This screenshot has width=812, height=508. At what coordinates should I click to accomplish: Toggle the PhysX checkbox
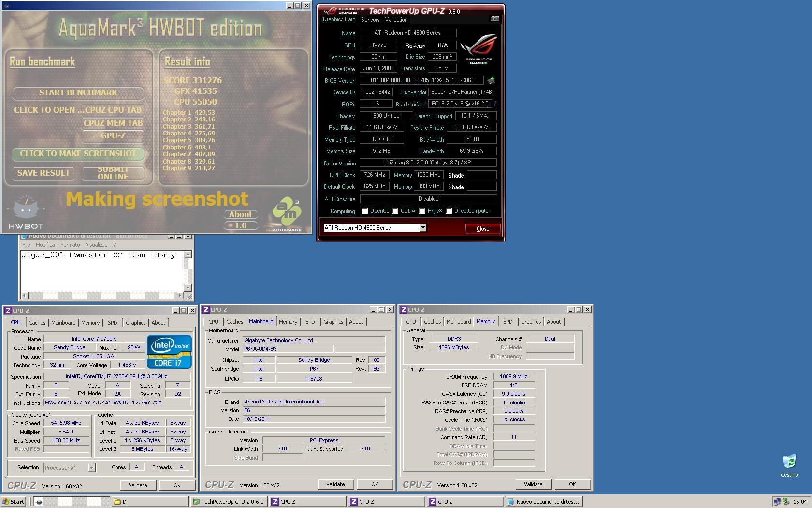(422, 211)
